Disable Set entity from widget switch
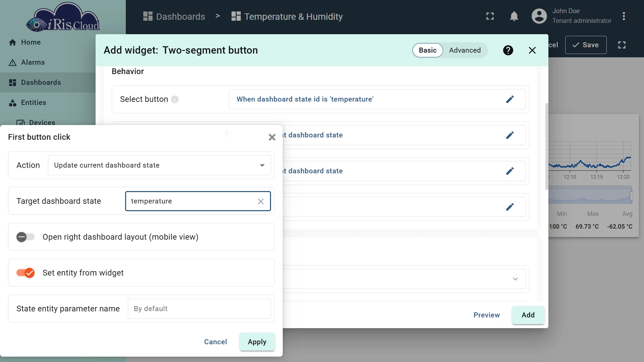Image resolution: width=644 pixels, height=362 pixels. pos(25,273)
